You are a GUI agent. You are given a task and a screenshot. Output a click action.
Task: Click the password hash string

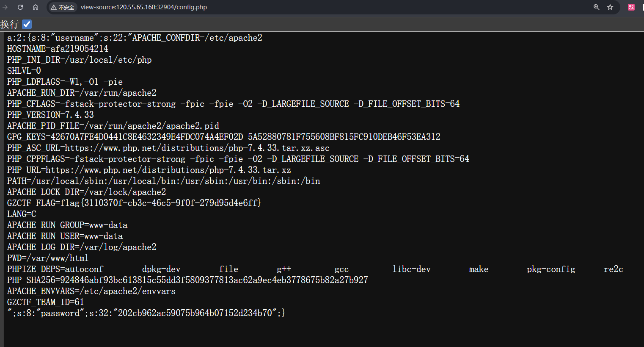pyautogui.click(x=195, y=313)
